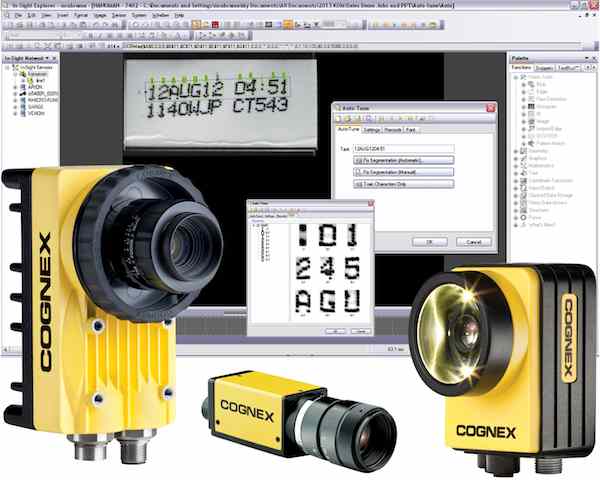Collapse Vision Tools node in Palette

click(x=515, y=77)
